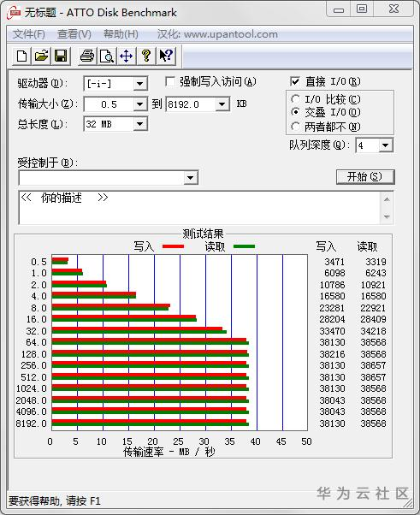Expand the 受控制于 dropdown
Screen dimensions: 420x515
point(191,178)
